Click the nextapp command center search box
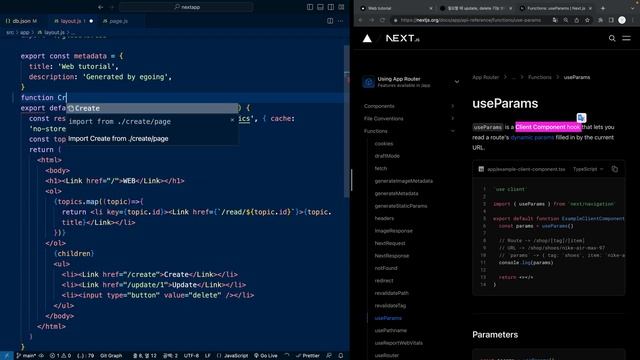 pos(186,7)
